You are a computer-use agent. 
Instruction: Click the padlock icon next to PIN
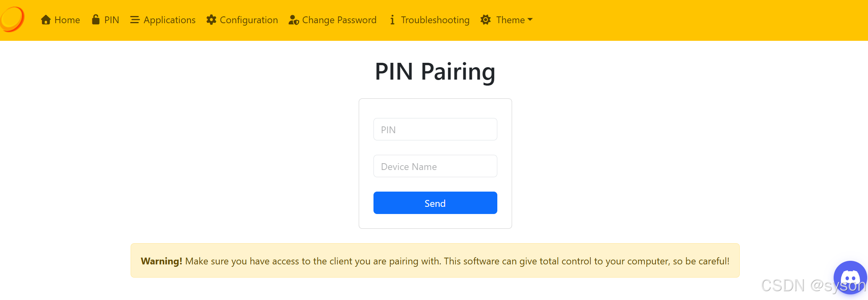95,19
